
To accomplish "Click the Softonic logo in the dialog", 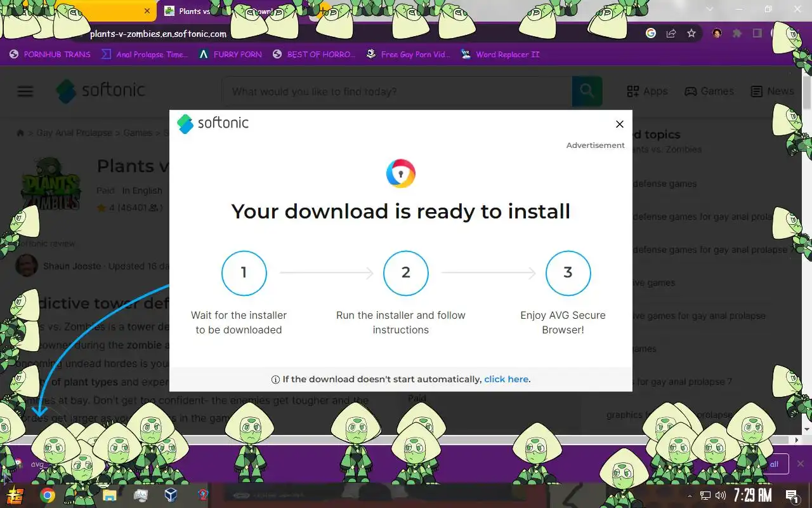I will (x=213, y=123).
